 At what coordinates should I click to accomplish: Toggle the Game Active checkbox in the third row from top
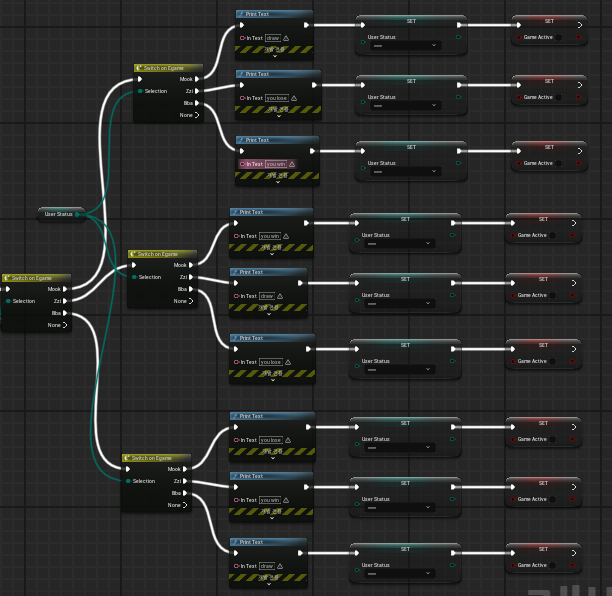point(559,163)
